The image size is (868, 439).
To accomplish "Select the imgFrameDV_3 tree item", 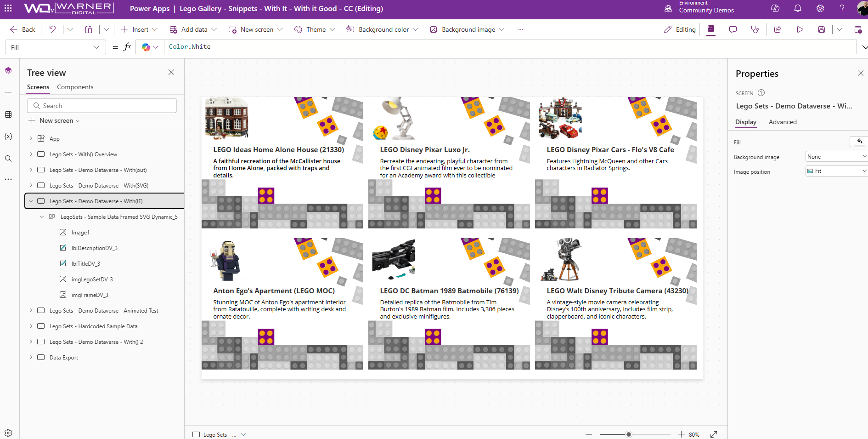I will click(x=90, y=295).
